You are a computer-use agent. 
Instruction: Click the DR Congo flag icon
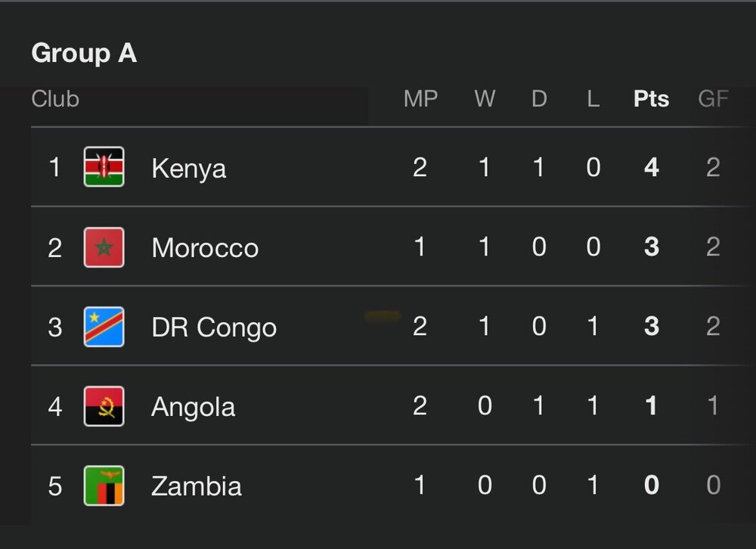coord(104,327)
